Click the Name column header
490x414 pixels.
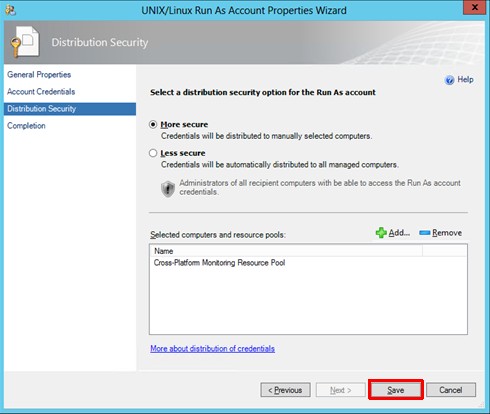[x=286, y=251]
